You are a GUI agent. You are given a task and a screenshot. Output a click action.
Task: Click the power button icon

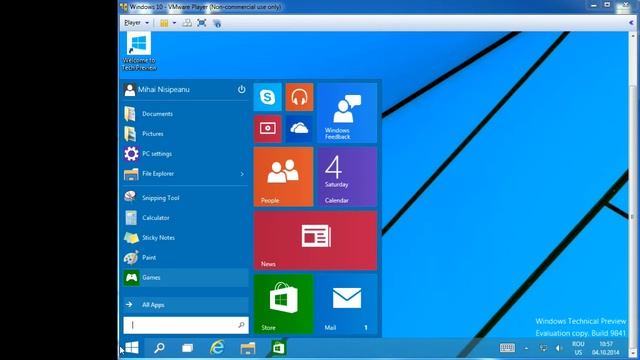242,89
